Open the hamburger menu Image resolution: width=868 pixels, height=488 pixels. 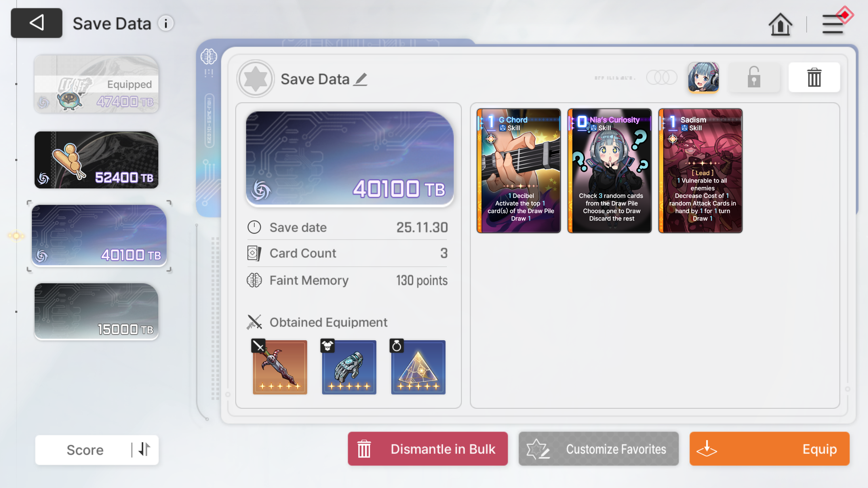(x=833, y=24)
